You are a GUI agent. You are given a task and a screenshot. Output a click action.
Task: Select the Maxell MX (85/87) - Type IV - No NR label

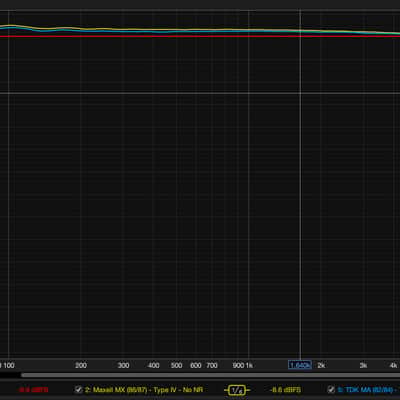pyautogui.click(x=144, y=389)
